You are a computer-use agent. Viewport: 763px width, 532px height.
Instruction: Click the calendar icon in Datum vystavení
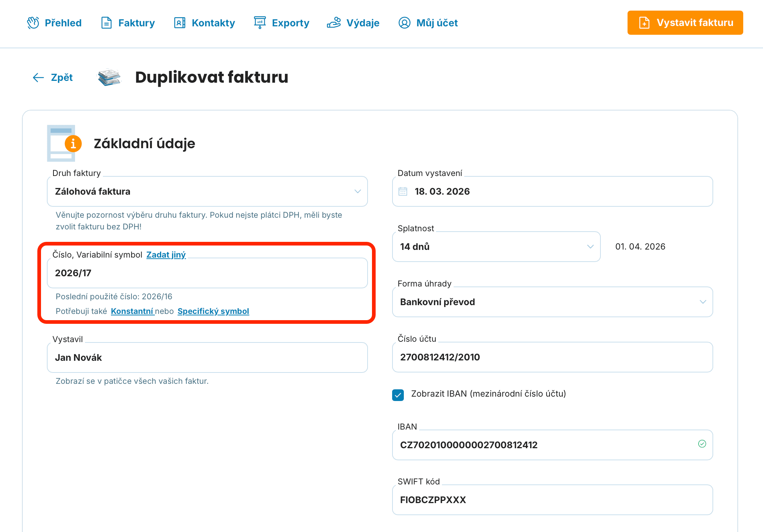pos(403,191)
